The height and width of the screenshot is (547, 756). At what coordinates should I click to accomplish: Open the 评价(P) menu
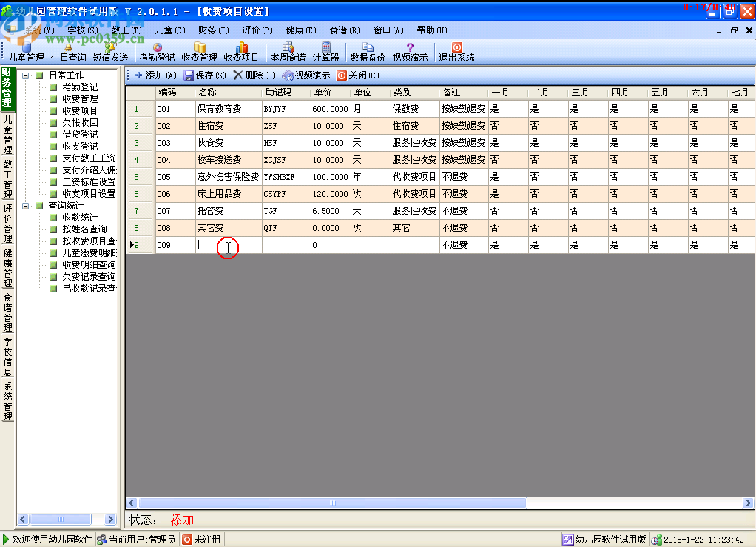point(257,30)
